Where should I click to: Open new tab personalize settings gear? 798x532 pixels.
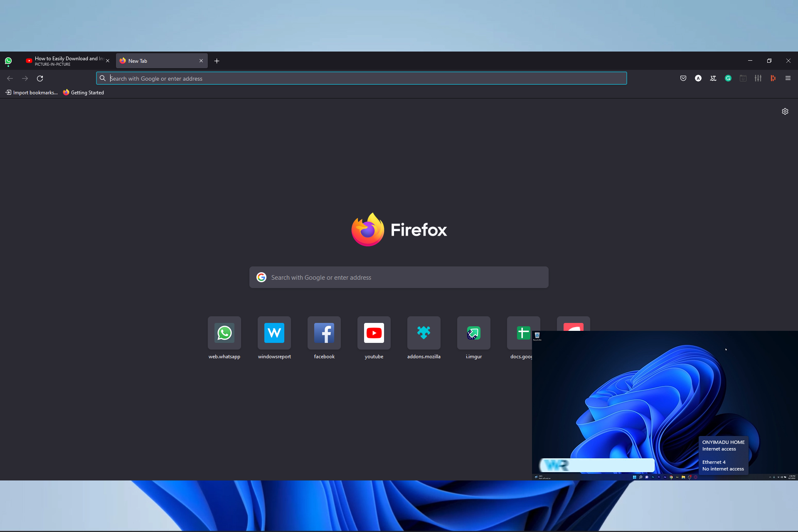pos(785,111)
